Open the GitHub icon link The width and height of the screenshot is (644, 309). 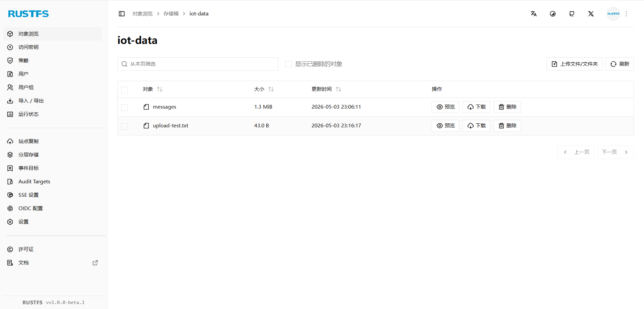[x=572, y=14]
